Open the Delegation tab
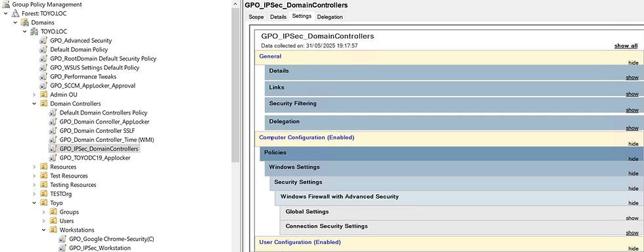Screen dimensions: 644x252 tap(330, 17)
